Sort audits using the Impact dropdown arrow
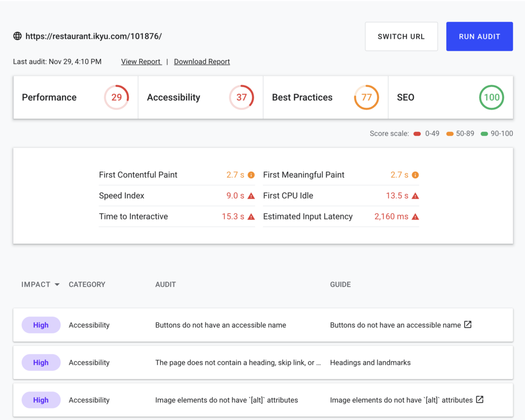The image size is (525, 420). (57, 285)
